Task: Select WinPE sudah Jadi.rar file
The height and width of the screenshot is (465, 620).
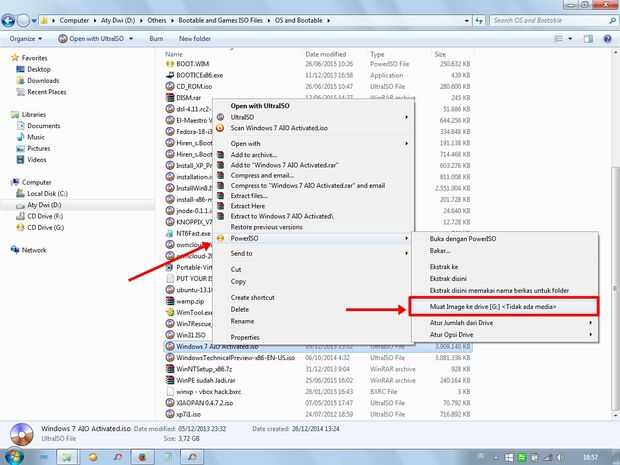Action: click(206, 380)
